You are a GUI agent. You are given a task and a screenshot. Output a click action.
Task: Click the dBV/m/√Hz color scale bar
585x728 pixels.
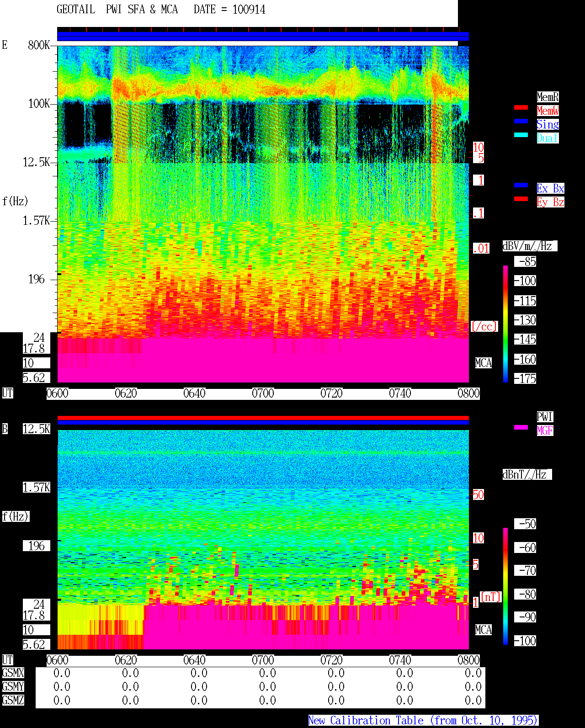[505, 324]
